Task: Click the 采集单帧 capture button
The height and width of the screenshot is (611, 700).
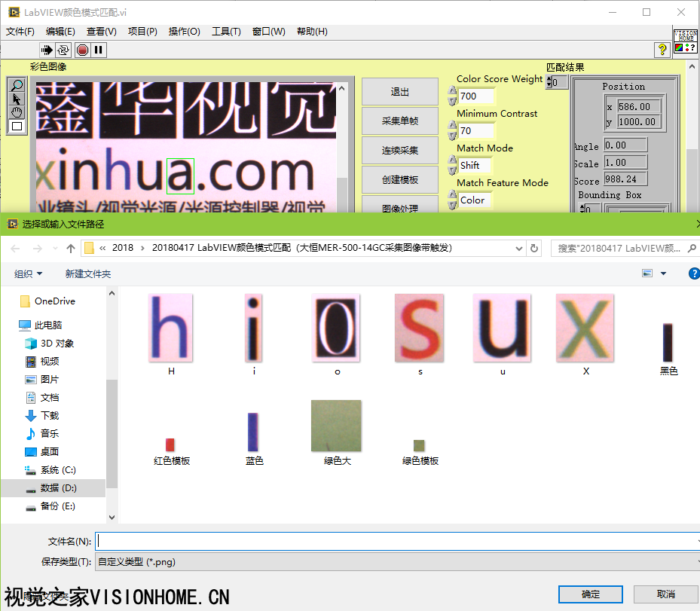Action: (x=399, y=121)
